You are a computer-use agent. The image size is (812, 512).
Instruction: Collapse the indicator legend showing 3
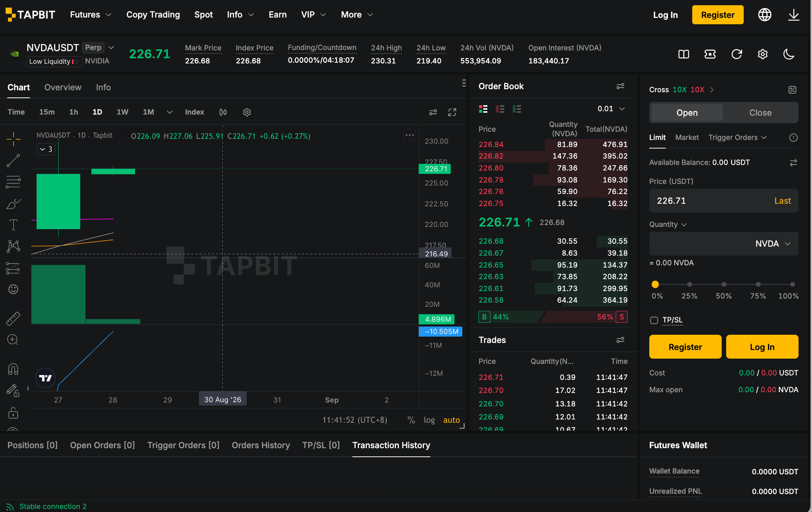[x=46, y=149]
